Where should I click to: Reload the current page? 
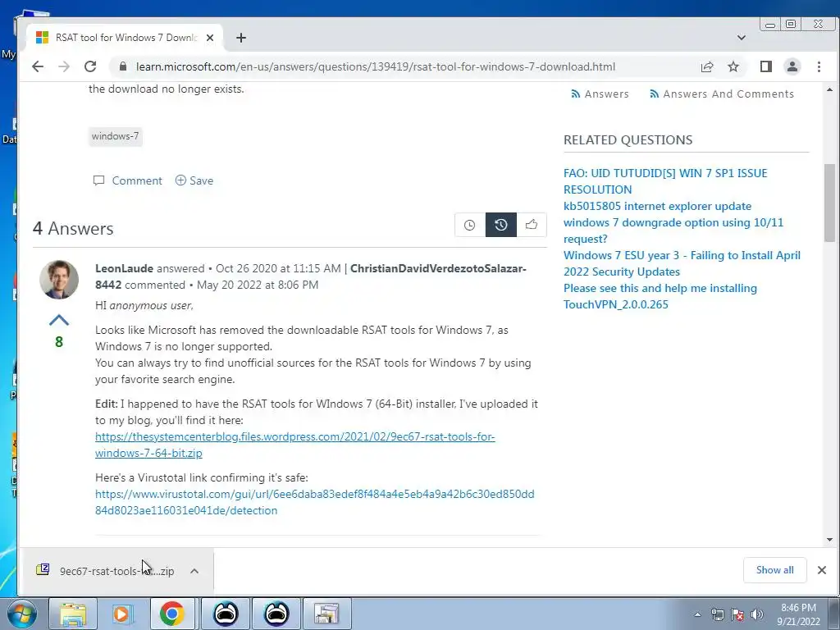[90, 66]
